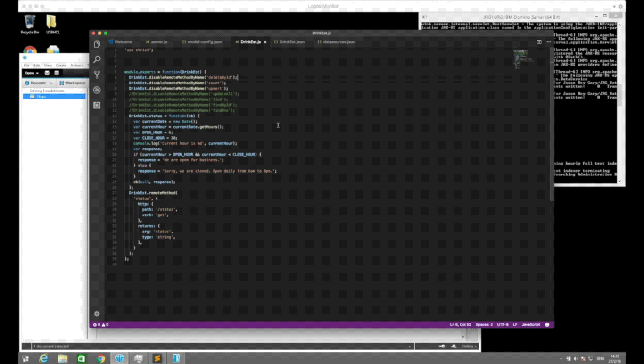Image resolution: width=644 pixels, height=364 pixels.
Task: Open the editor More Actions menu
Action: 548,42
